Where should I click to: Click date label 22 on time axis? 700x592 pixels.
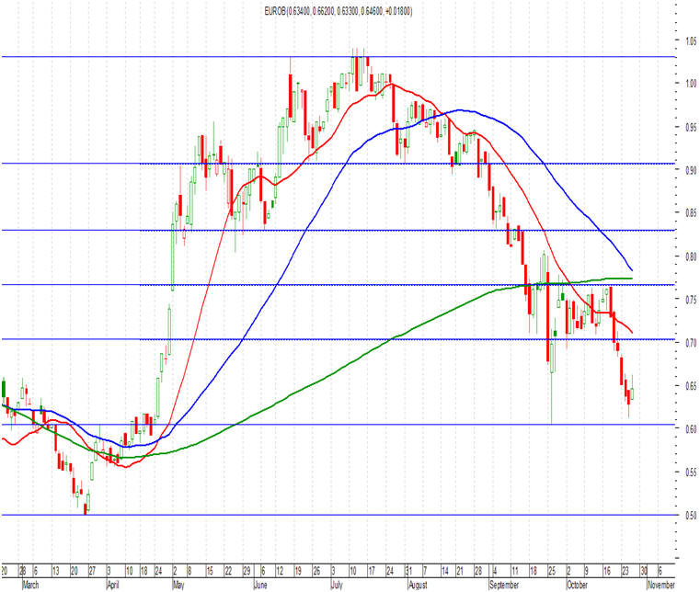(x=228, y=571)
